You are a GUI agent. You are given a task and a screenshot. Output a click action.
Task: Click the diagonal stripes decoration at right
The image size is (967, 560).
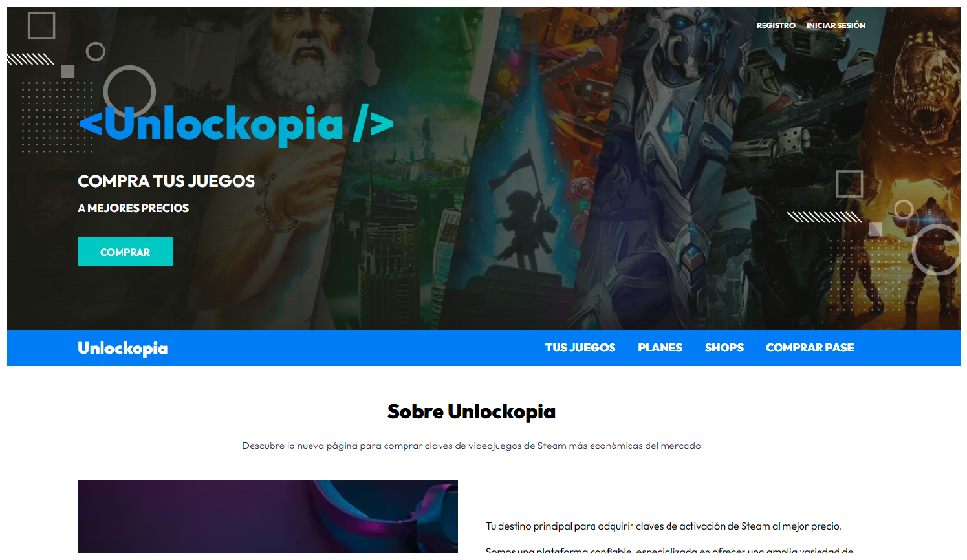(x=825, y=217)
